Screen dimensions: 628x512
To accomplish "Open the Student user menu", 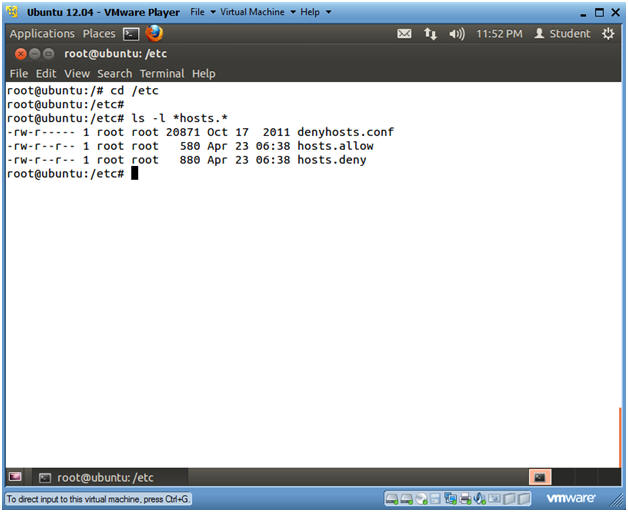I will (562, 34).
